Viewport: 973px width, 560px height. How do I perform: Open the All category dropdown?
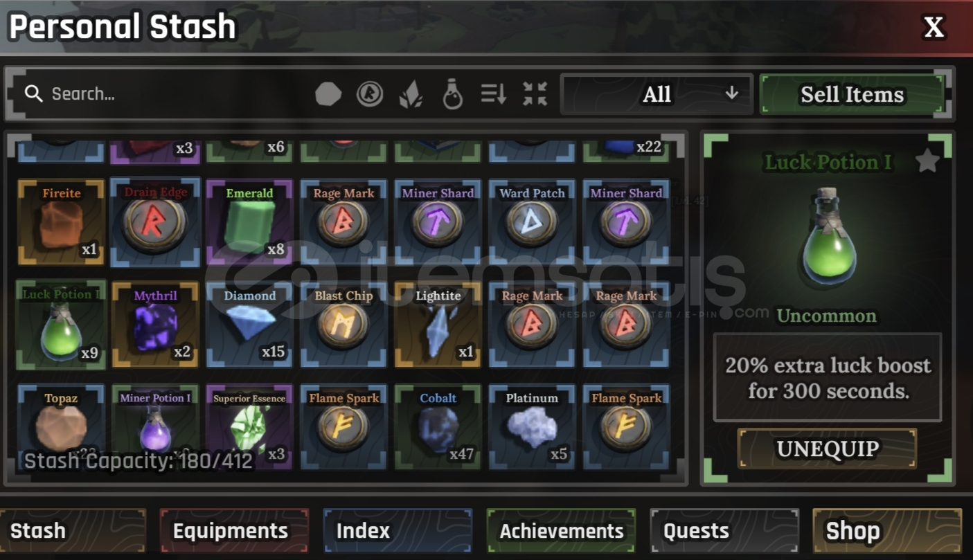(x=657, y=94)
